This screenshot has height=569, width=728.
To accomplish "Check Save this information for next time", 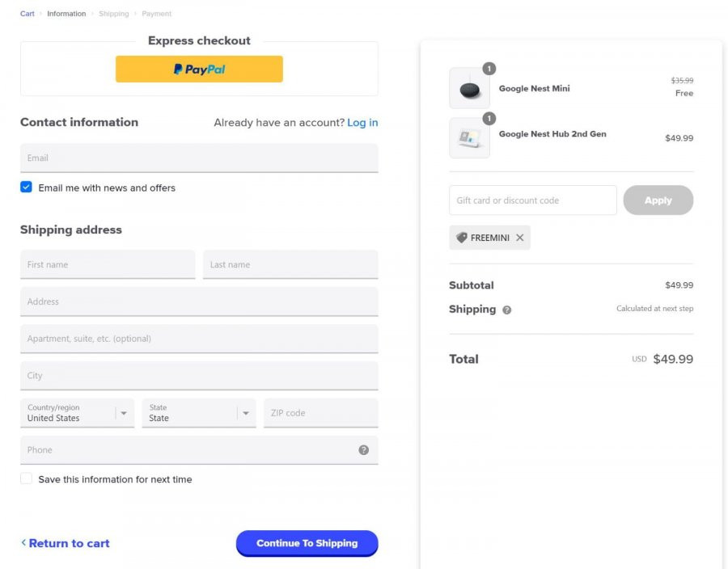I will point(26,478).
